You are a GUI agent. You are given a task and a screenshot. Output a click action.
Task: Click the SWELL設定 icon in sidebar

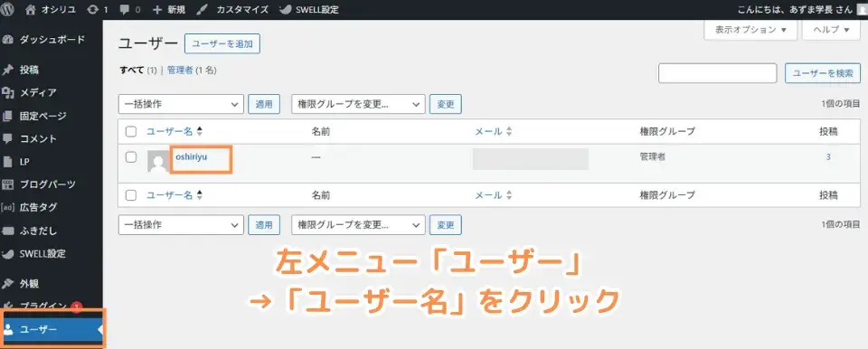click(x=8, y=254)
